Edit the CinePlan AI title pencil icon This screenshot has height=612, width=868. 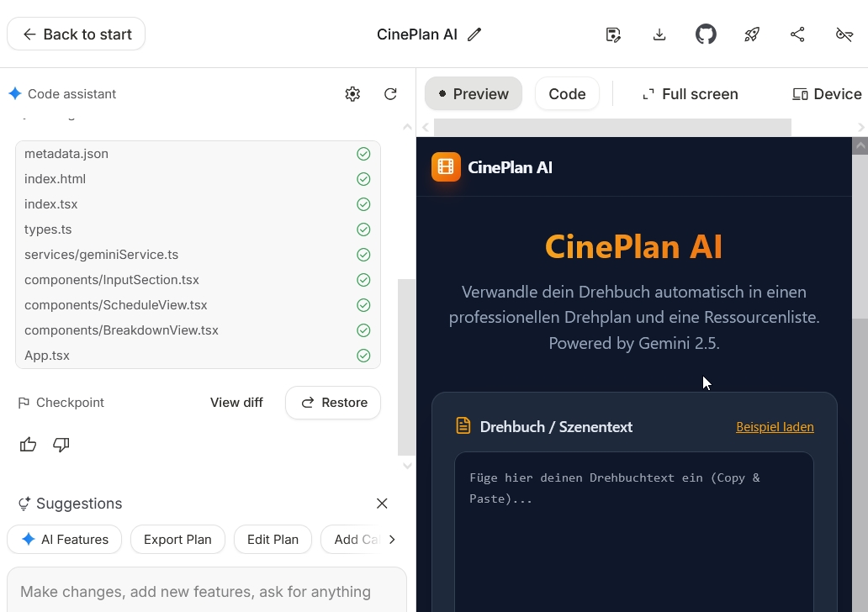[474, 34]
